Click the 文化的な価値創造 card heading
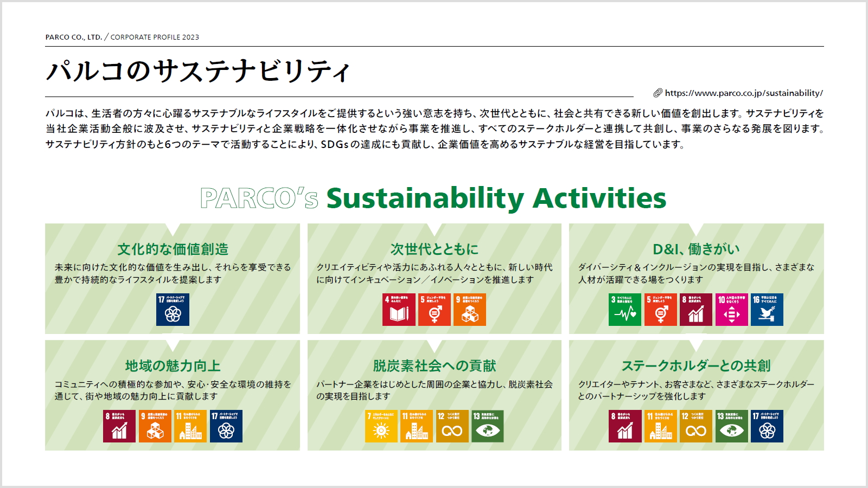Screen dimensions: 868x488 pos(173,249)
